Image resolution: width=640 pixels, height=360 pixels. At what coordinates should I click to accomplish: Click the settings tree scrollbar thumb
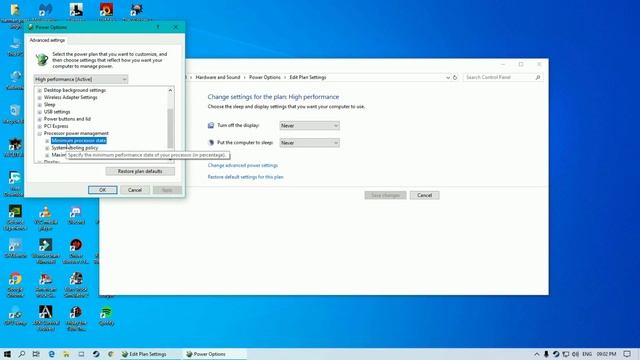170,129
